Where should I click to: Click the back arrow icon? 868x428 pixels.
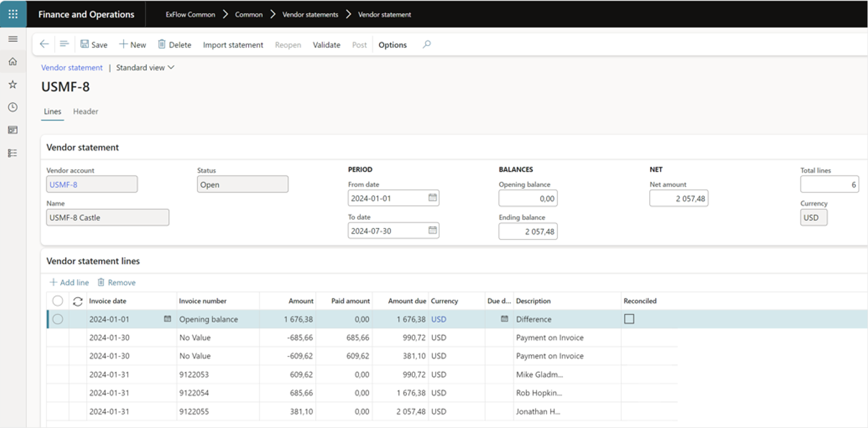[x=44, y=44]
